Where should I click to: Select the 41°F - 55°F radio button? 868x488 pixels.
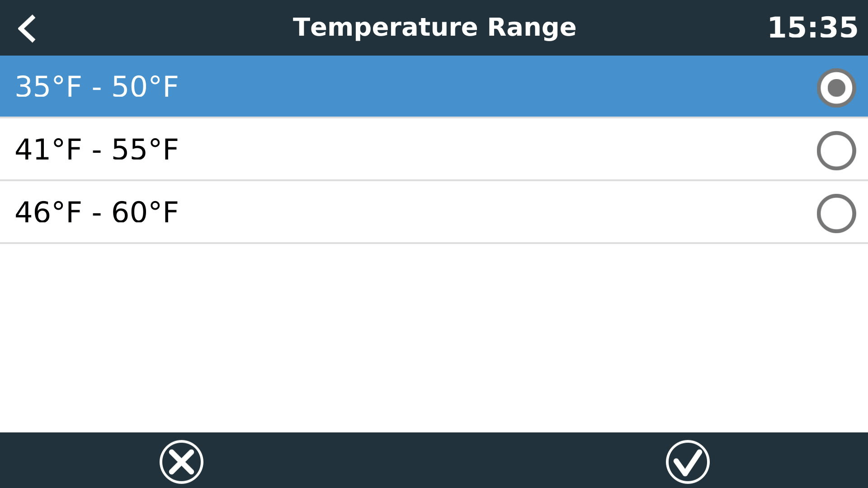click(836, 150)
